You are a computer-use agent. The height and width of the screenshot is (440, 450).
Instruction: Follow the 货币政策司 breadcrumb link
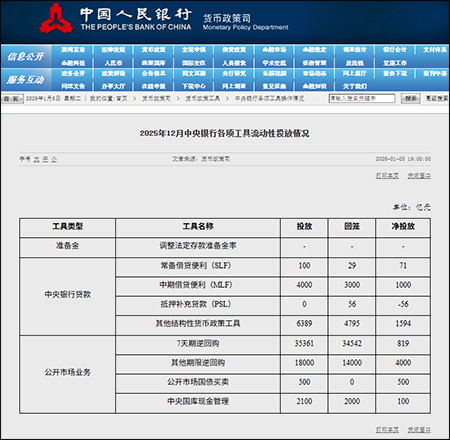(x=156, y=99)
